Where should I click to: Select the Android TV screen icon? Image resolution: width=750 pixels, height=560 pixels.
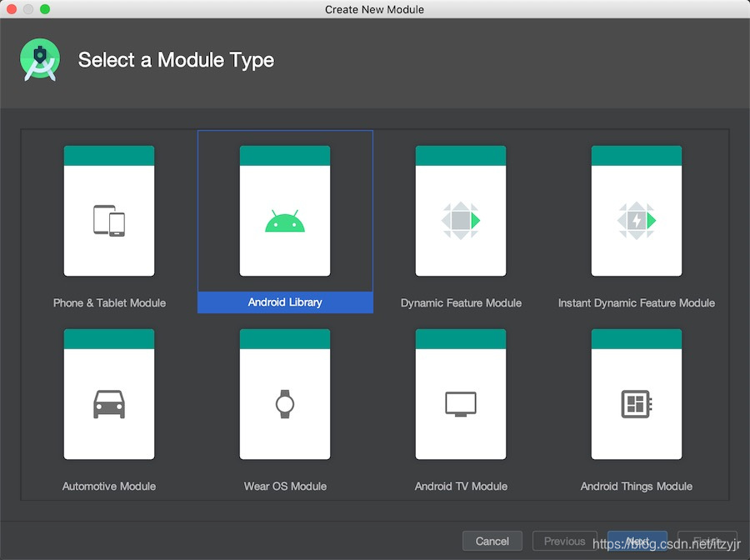click(x=461, y=404)
